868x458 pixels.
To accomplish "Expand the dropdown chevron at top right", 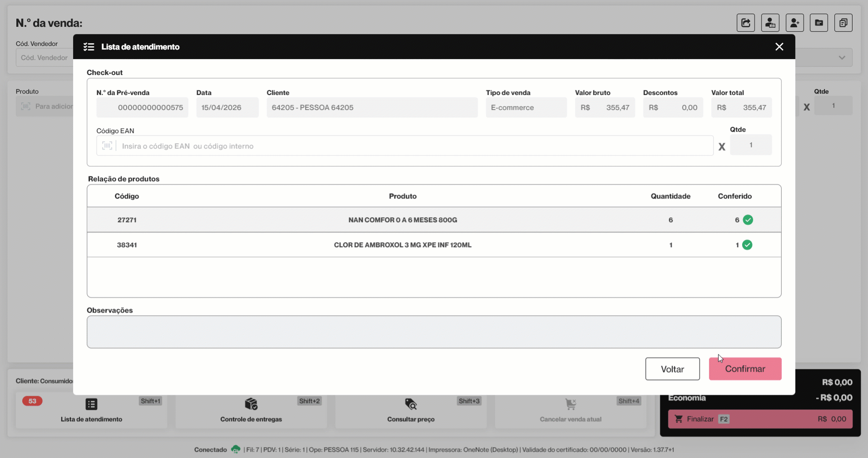I will pyautogui.click(x=842, y=58).
